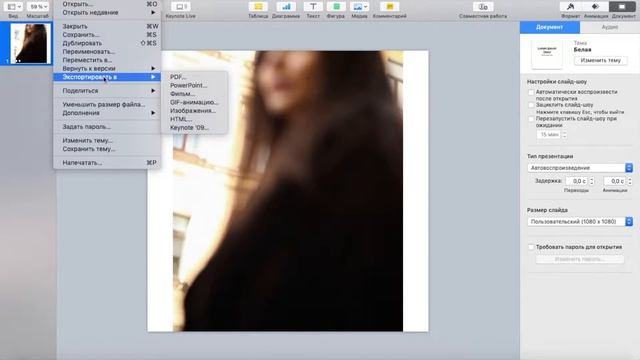This screenshot has width=640, height=360.
Task: Select Экспортировать в menu item
Action: [x=107, y=77]
